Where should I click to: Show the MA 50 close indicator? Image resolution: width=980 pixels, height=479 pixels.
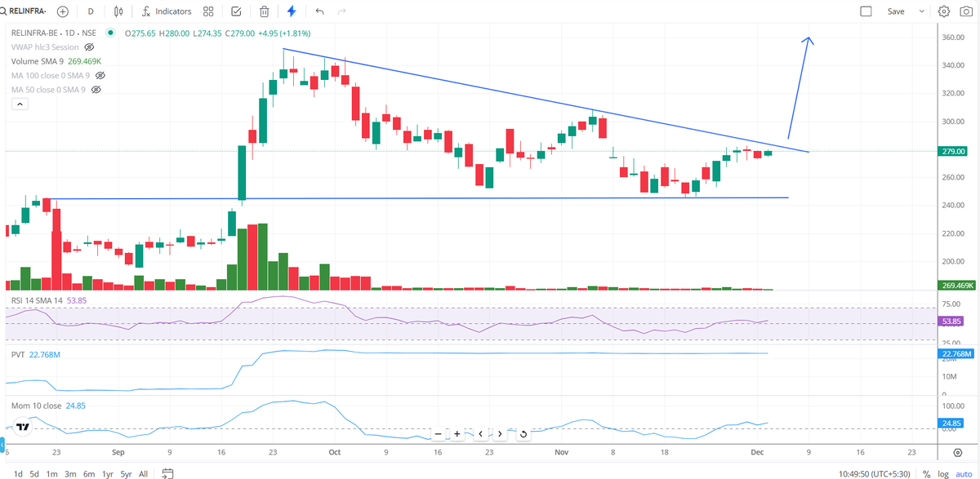pos(96,89)
